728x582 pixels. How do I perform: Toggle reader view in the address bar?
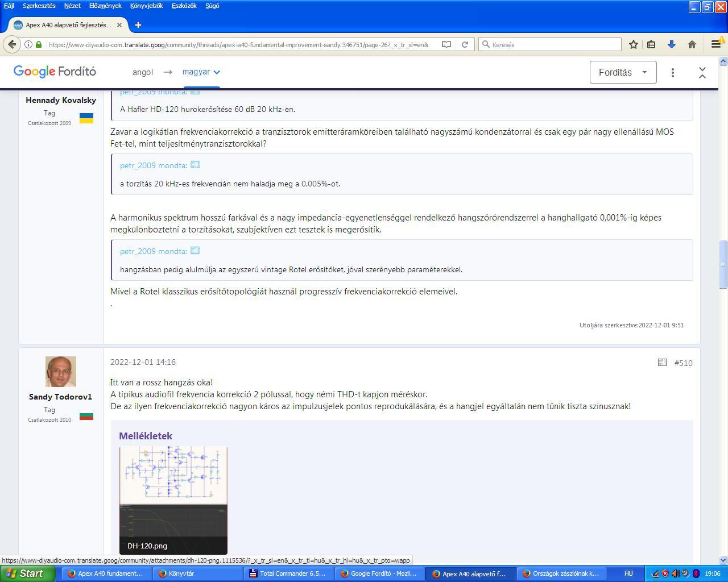(x=446, y=44)
